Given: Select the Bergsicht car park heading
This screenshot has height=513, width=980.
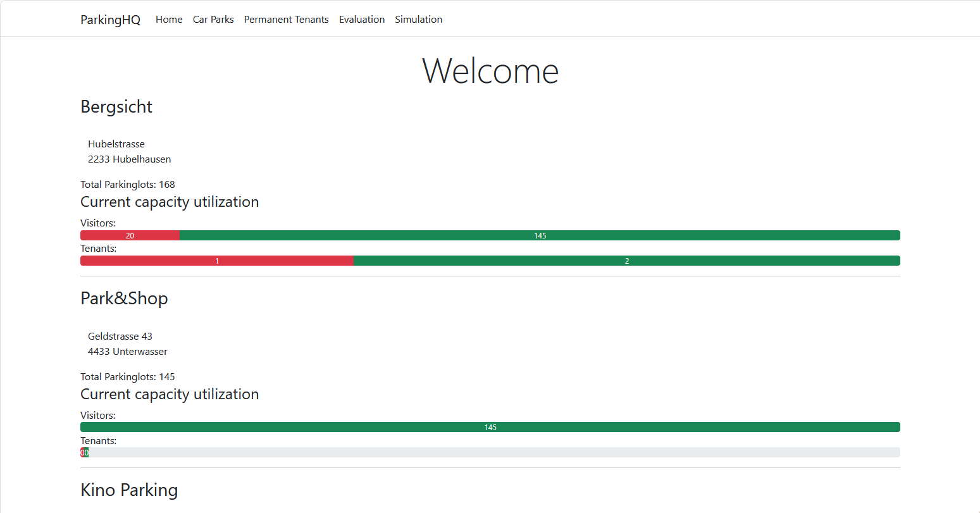Looking at the screenshot, I should pyautogui.click(x=116, y=107).
